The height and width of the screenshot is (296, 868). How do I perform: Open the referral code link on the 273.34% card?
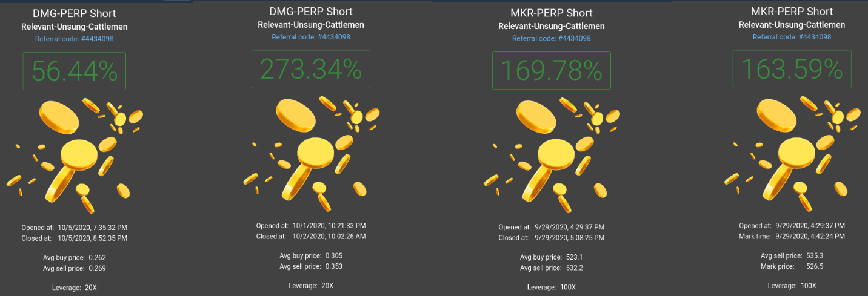311,37
